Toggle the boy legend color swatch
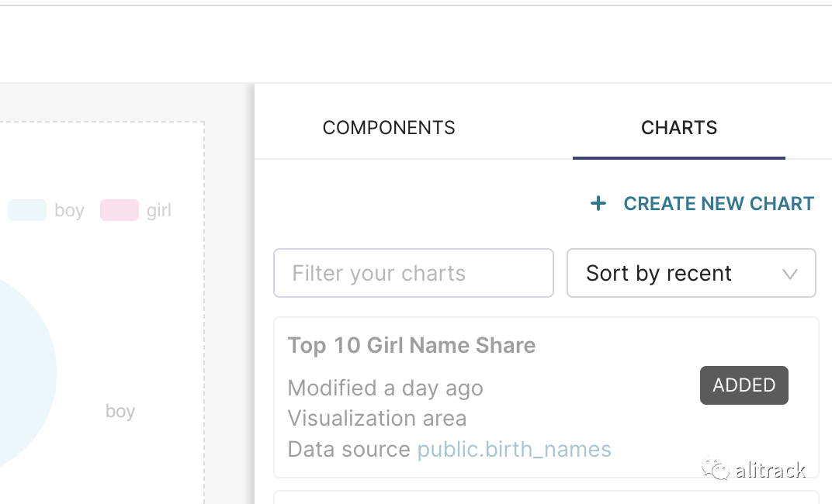 (27, 210)
